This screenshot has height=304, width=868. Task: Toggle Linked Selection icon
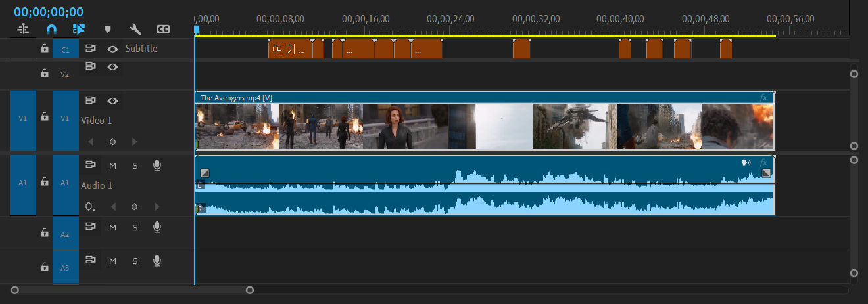[x=79, y=29]
